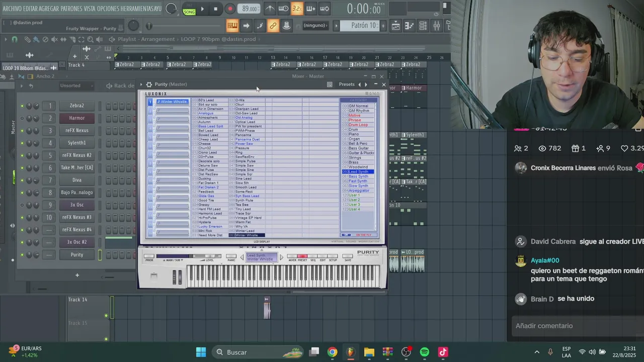Screen dimensions: 644x362
Task: Click the Purity pitch bend wheel
Action: [175, 277]
